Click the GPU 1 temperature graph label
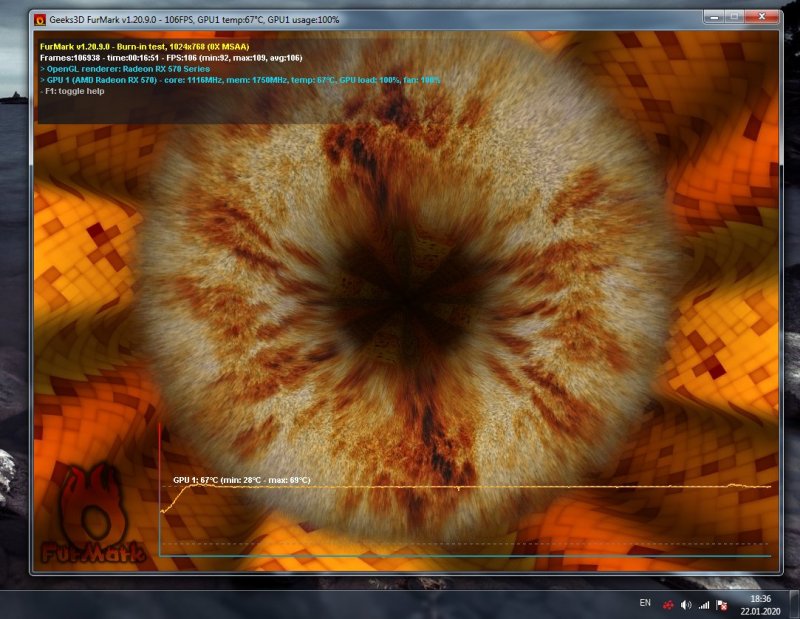The image size is (800, 619). 241,480
